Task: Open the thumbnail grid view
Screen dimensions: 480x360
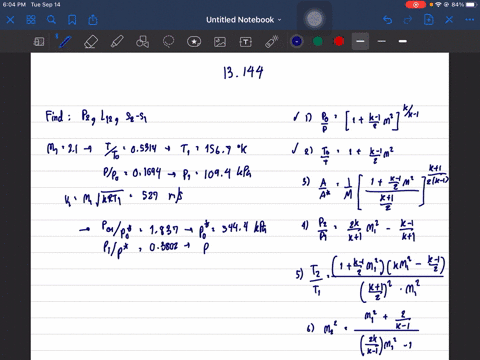Action: [x=31, y=20]
